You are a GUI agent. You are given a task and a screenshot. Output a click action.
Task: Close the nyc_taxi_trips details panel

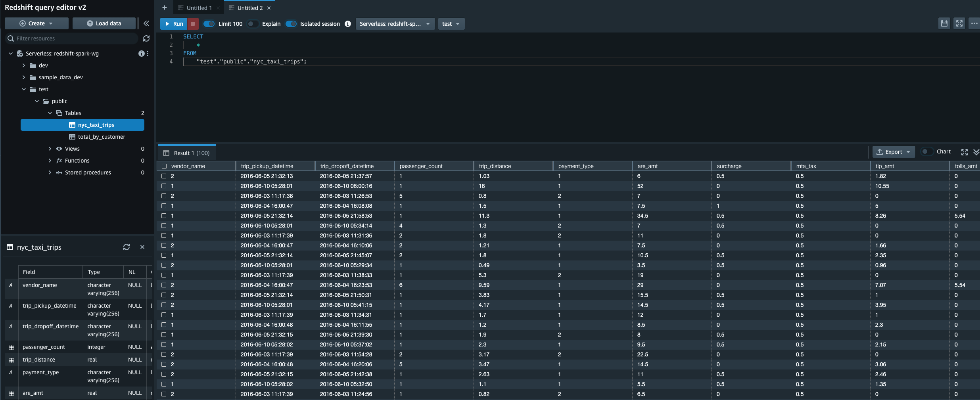(142, 247)
